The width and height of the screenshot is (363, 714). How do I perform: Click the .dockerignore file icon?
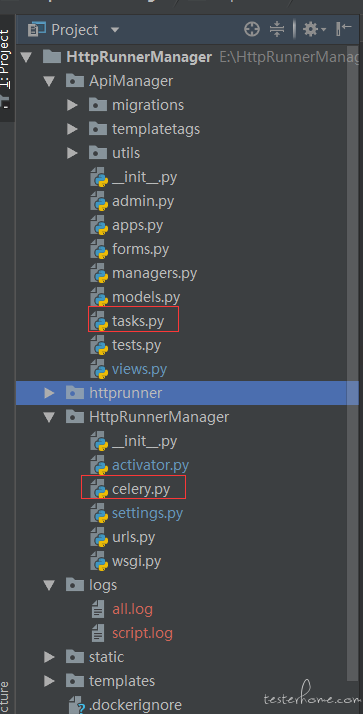coord(77,705)
